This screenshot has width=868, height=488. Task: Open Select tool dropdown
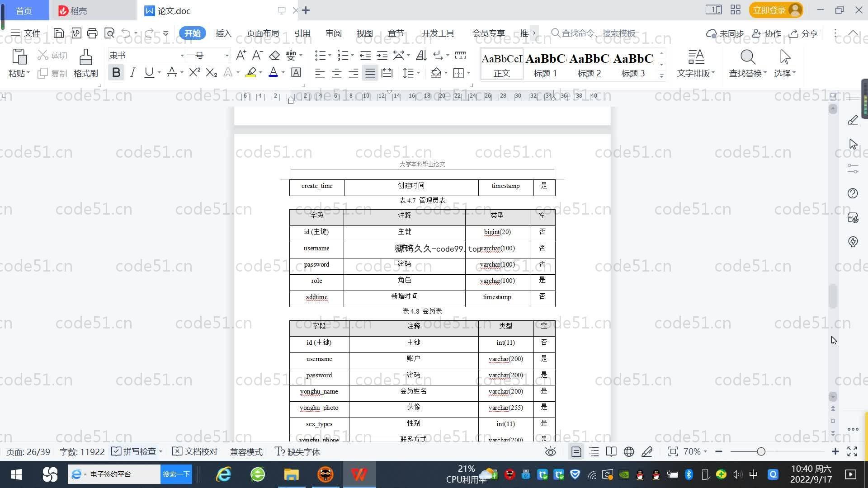785,73
